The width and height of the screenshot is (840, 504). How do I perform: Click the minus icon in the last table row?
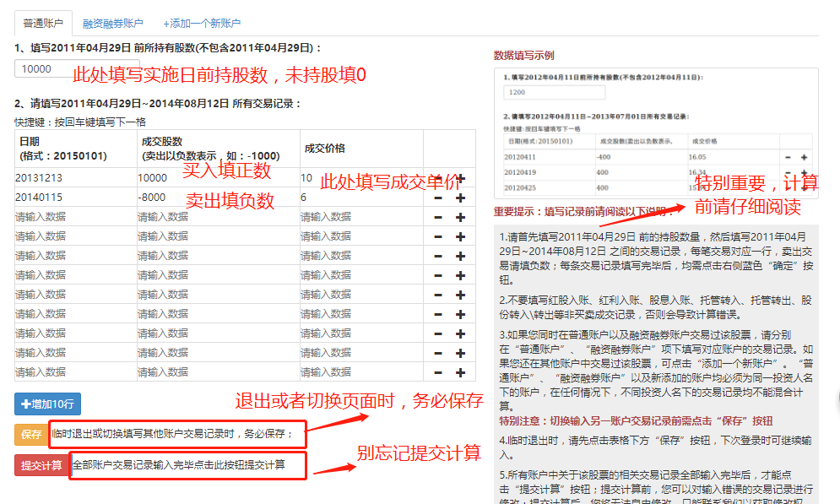[x=437, y=372]
